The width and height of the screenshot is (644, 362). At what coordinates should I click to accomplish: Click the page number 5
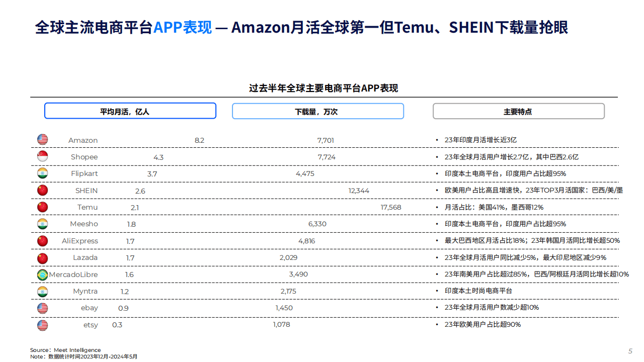[x=630, y=351]
